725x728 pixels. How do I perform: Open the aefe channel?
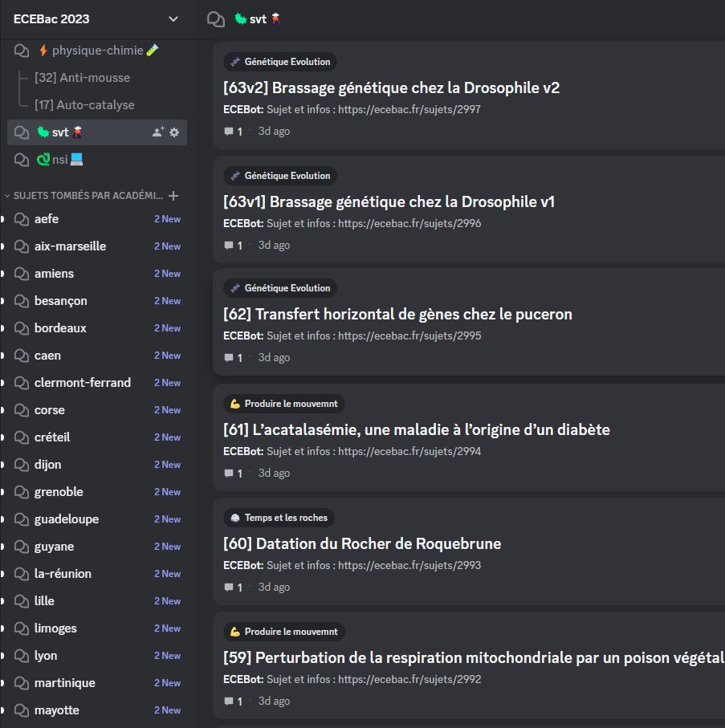coord(97,218)
